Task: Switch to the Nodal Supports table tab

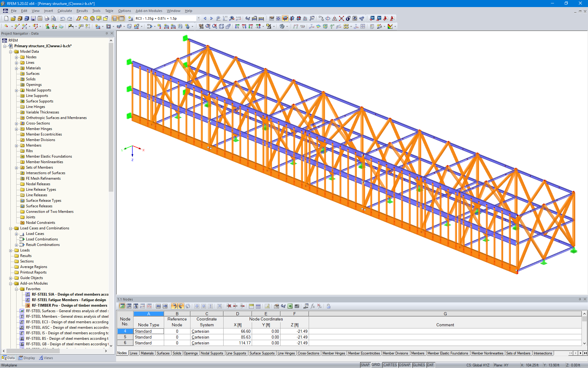Action: (212, 353)
